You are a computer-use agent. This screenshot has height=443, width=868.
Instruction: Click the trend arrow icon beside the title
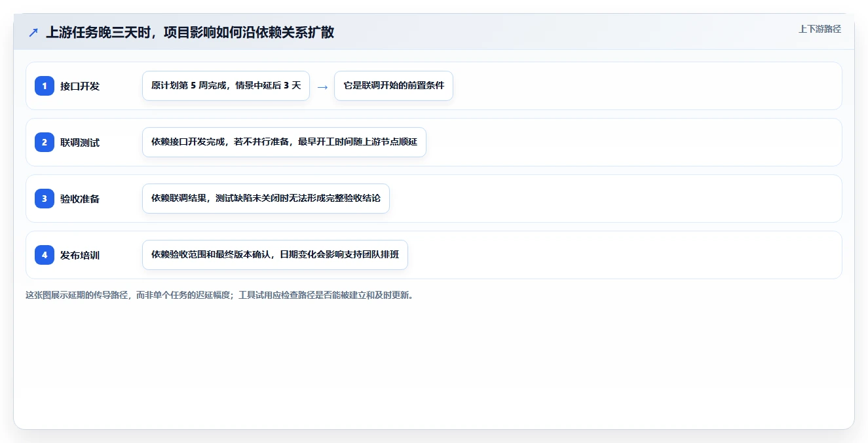(33, 32)
